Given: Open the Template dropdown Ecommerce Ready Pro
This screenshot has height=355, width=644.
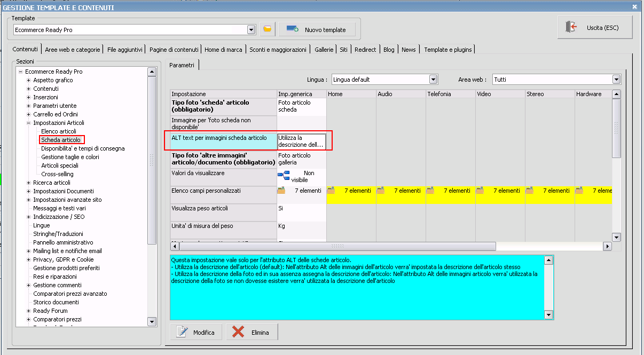Looking at the screenshot, I should [x=252, y=30].
